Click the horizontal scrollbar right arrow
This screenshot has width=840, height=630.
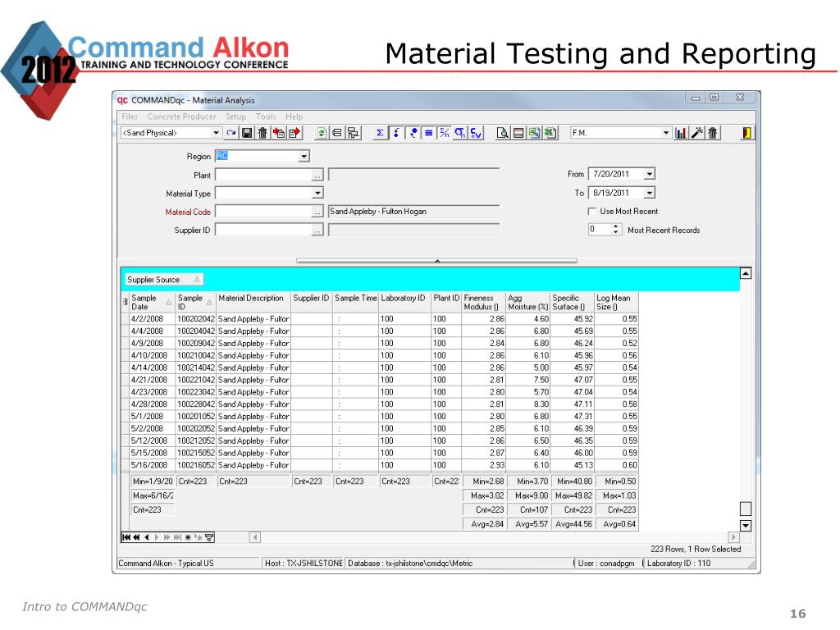[x=733, y=536]
